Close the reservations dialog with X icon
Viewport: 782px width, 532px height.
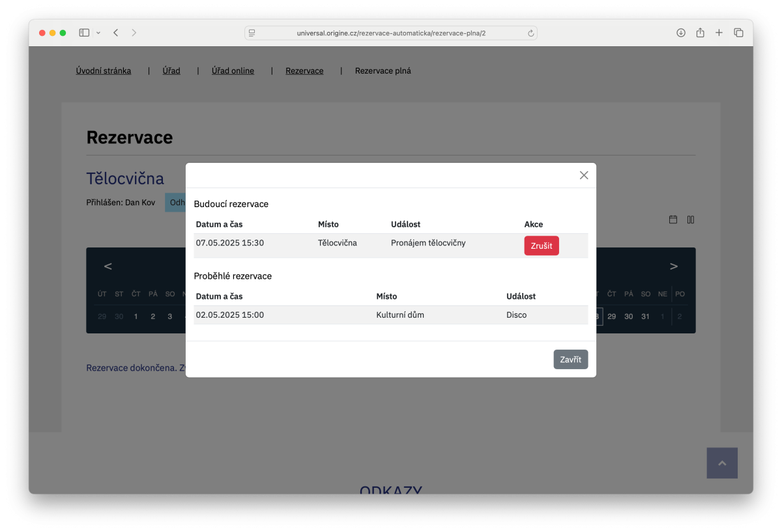(584, 175)
